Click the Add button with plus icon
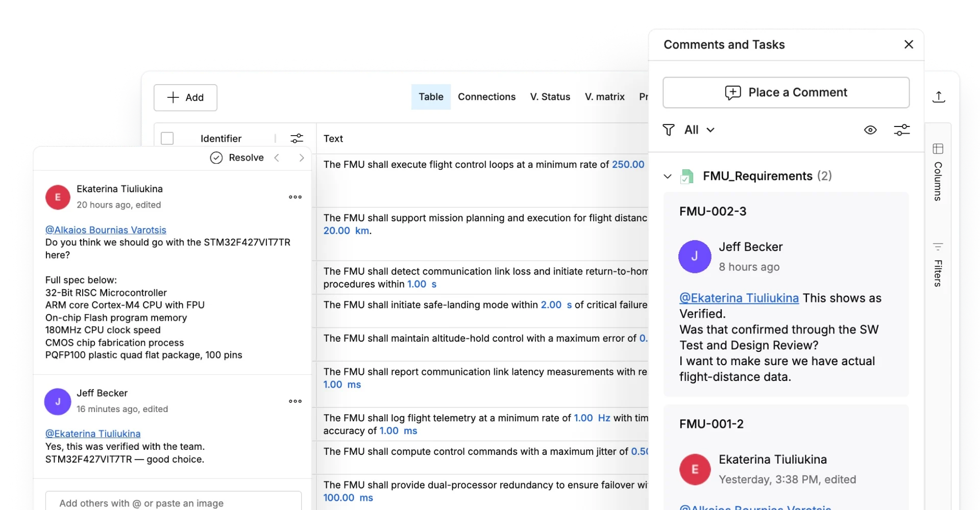 click(x=185, y=97)
